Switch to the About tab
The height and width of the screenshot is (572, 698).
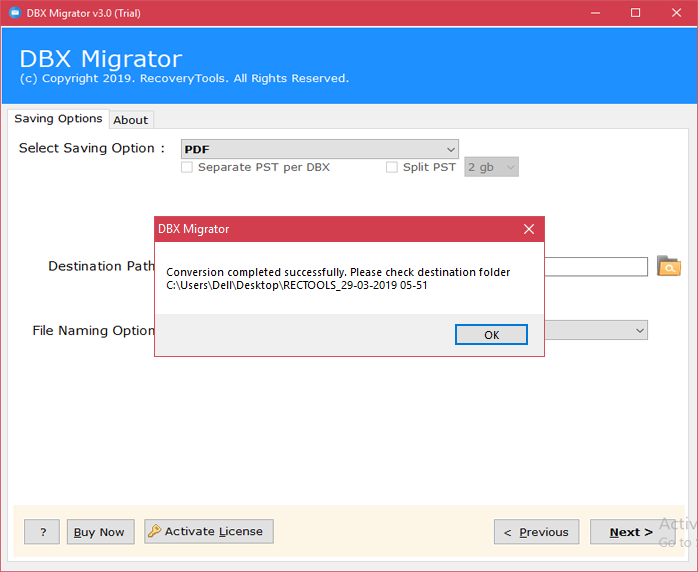click(x=130, y=120)
